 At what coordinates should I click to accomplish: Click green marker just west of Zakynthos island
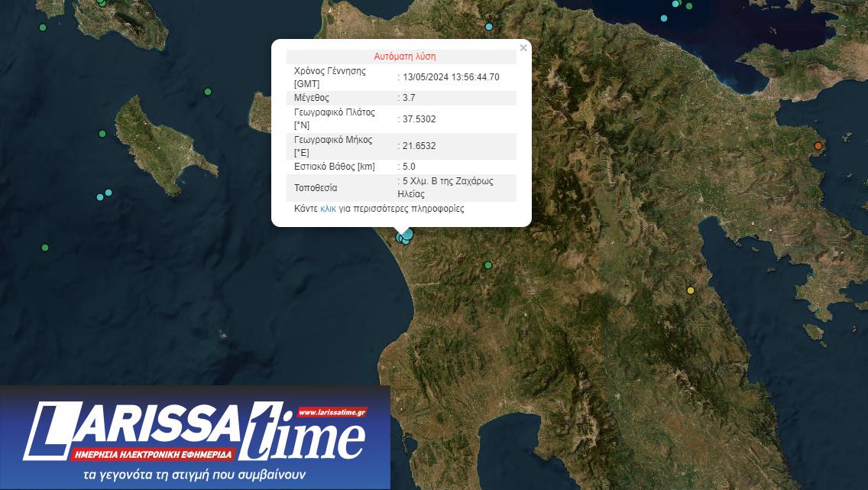[x=102, y=134]
